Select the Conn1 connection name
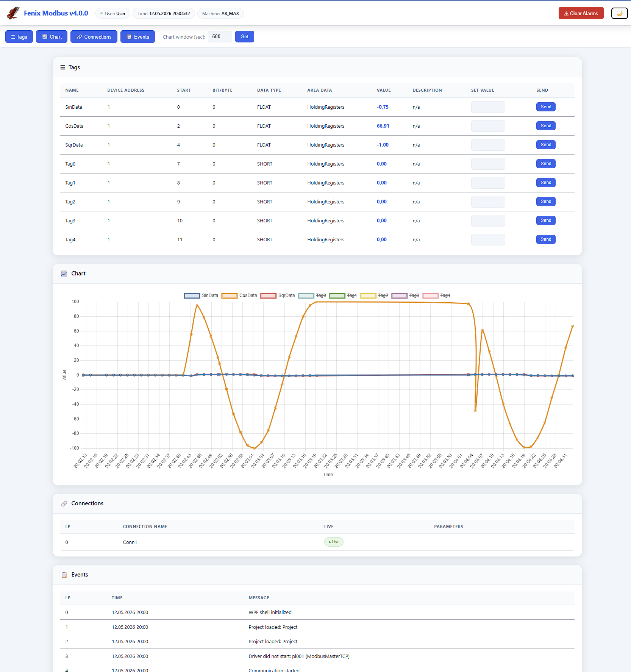Viewport: 631px width, 672px height. [x=130, y=542]
